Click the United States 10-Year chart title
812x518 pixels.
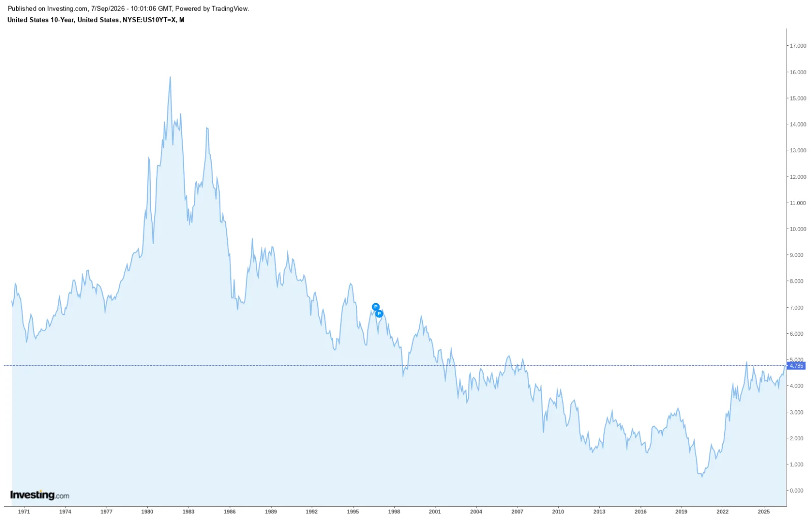tap(96, 20)
